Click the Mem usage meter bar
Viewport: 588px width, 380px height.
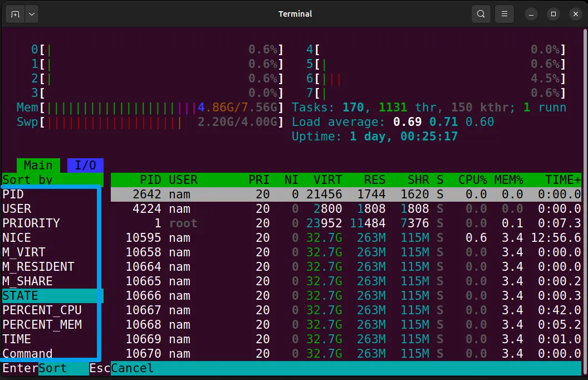point(150,108)
